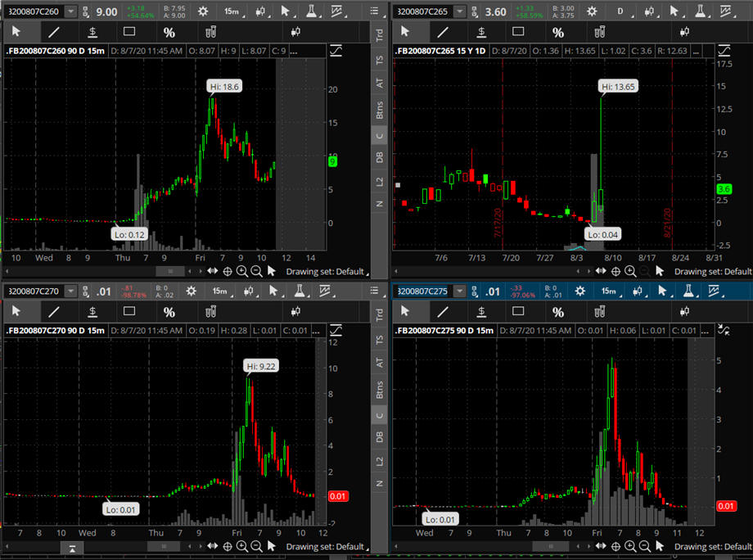The width and height of the screenshot is (753, 560).
Task: Choose percent drawing tool in C265 panel
Action: (557, 32)
